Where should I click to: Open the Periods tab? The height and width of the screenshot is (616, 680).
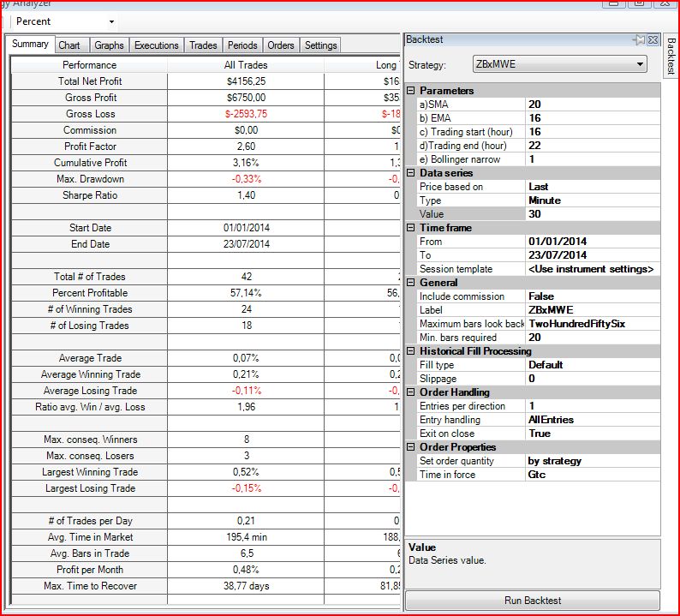pos(242,45)
